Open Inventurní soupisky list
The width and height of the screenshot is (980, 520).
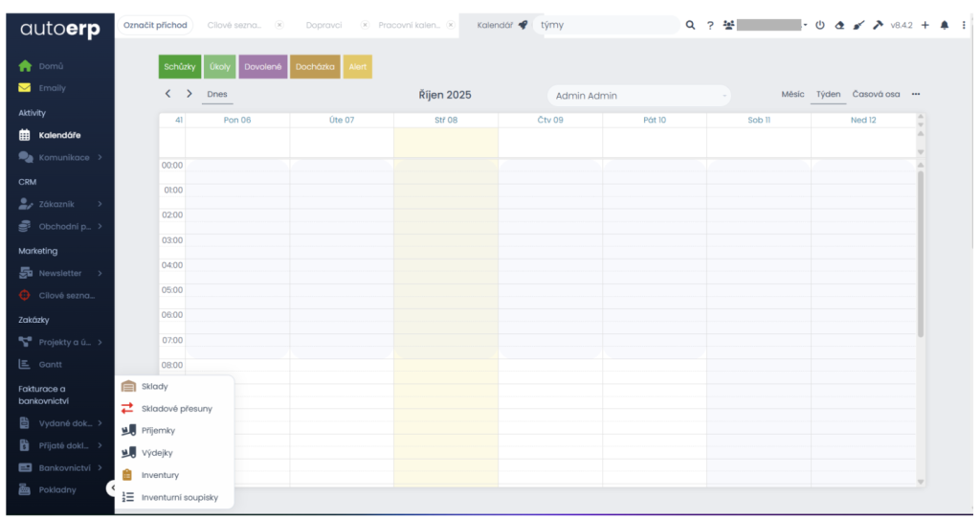(179, 497)
